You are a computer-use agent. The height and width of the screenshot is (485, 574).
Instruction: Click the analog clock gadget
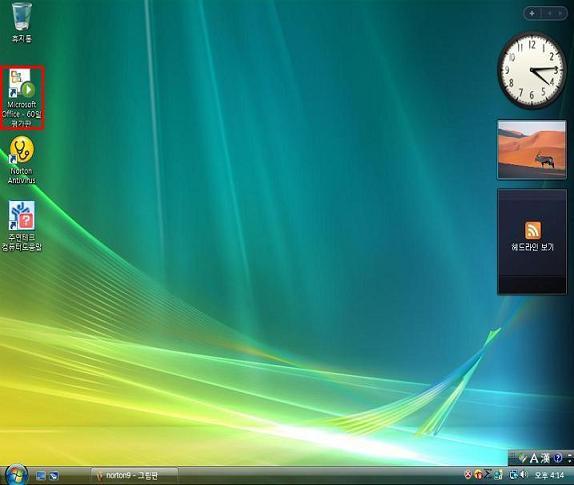point(532,70)
